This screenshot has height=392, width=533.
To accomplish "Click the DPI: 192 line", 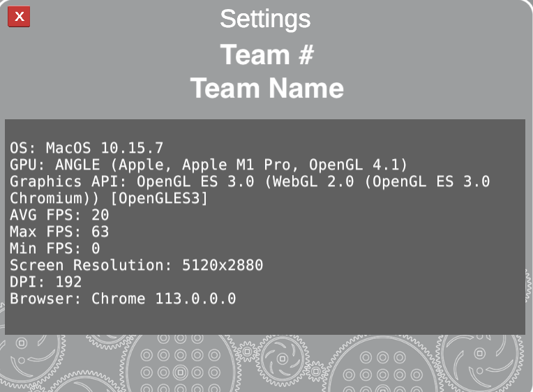I will click(45, 282).
